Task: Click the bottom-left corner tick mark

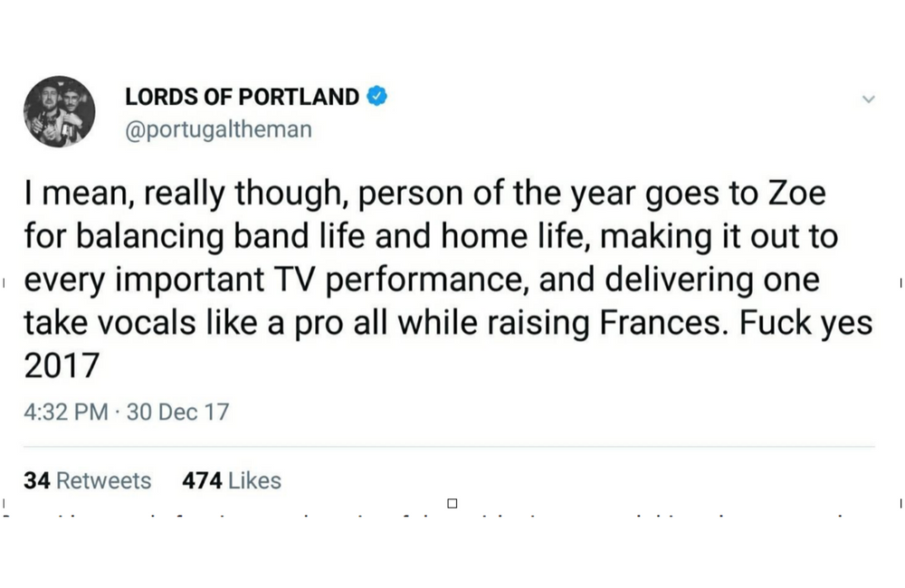Action: point(4,503)
